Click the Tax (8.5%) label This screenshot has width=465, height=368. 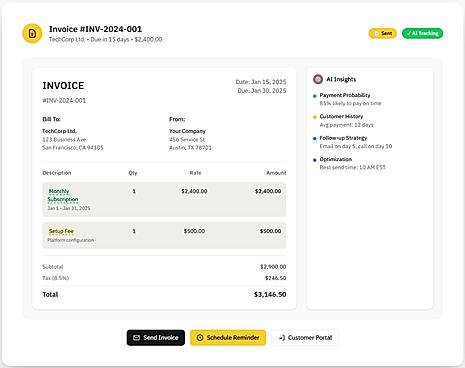pyautogui.click(x=56, y=278)
